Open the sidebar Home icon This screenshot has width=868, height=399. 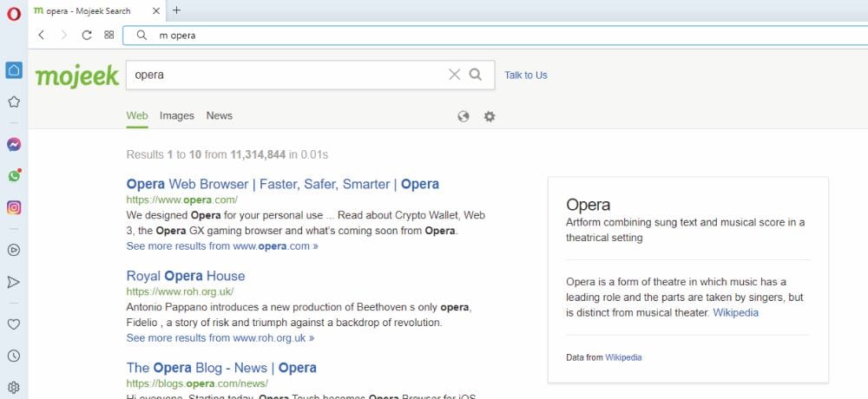click(14, 69)
